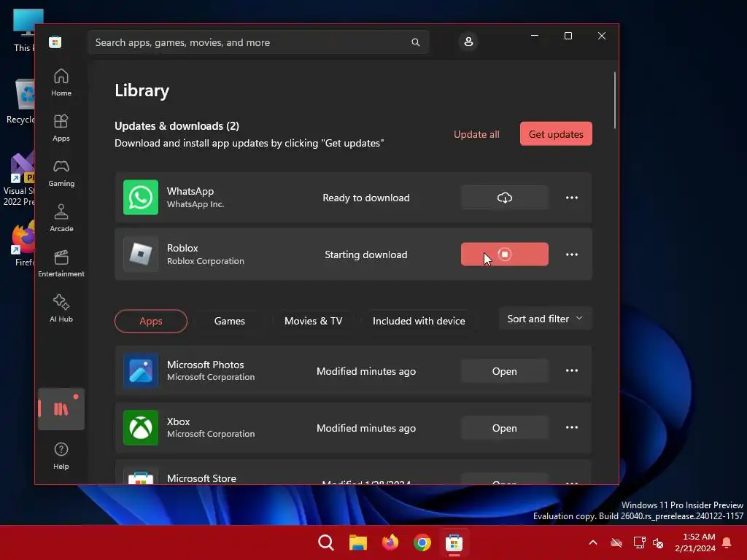
Task: Click Microsoft Store icon in taskbar
Action: (454, 542)
